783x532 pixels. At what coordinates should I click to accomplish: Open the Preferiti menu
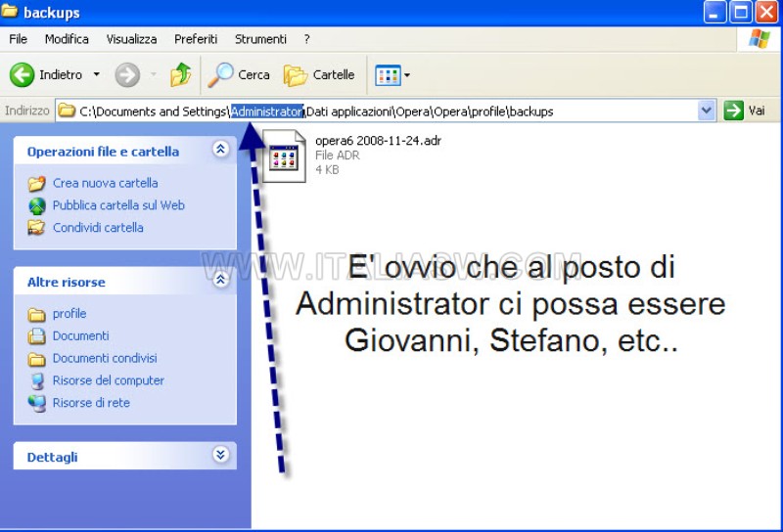tap(196, 39)
